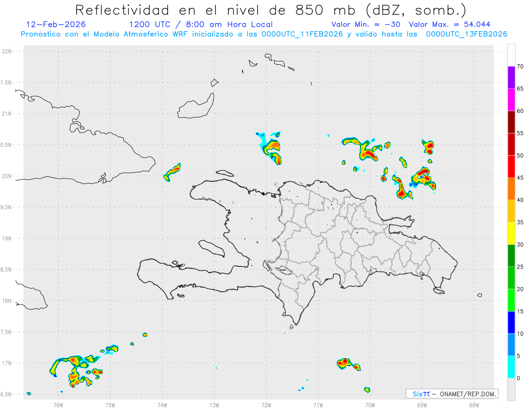
Task: Select the '73W' longitude label
Action: (x=214, y=405)
